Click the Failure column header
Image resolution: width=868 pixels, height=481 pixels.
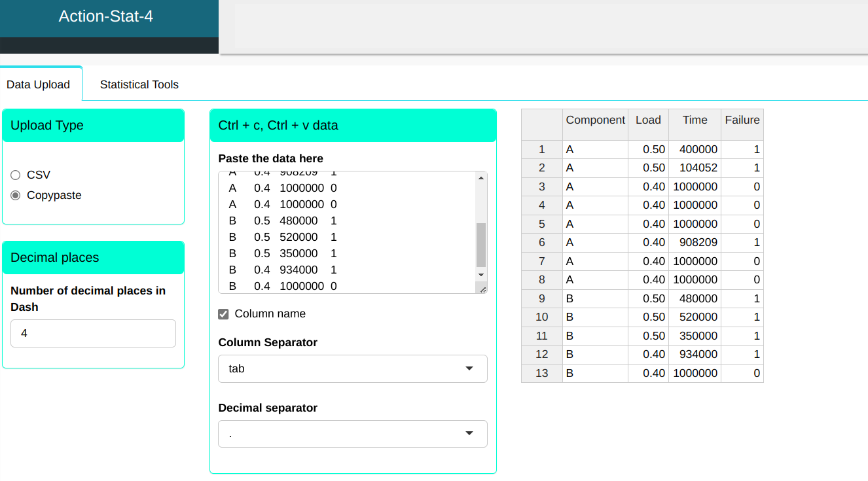[742, 120]
